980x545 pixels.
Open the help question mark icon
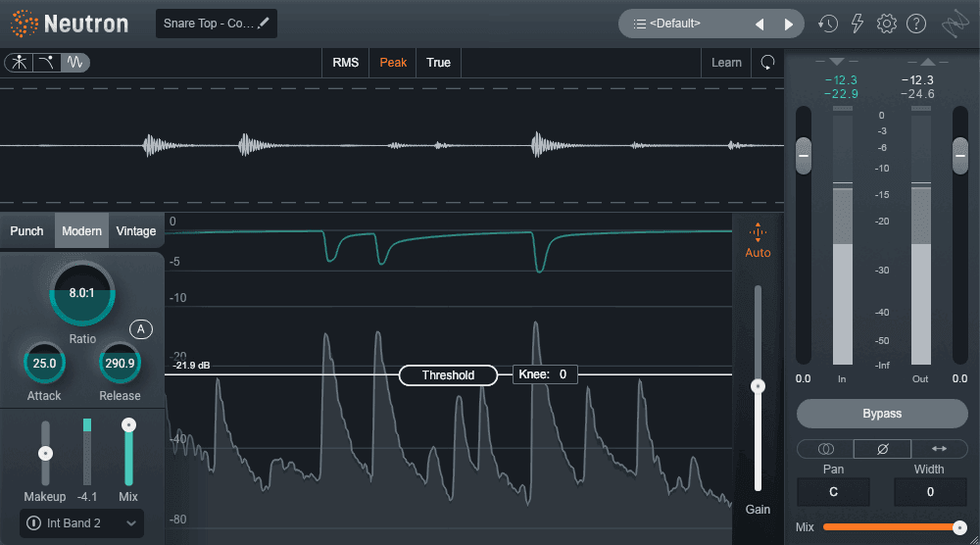(x=916, y=24)
